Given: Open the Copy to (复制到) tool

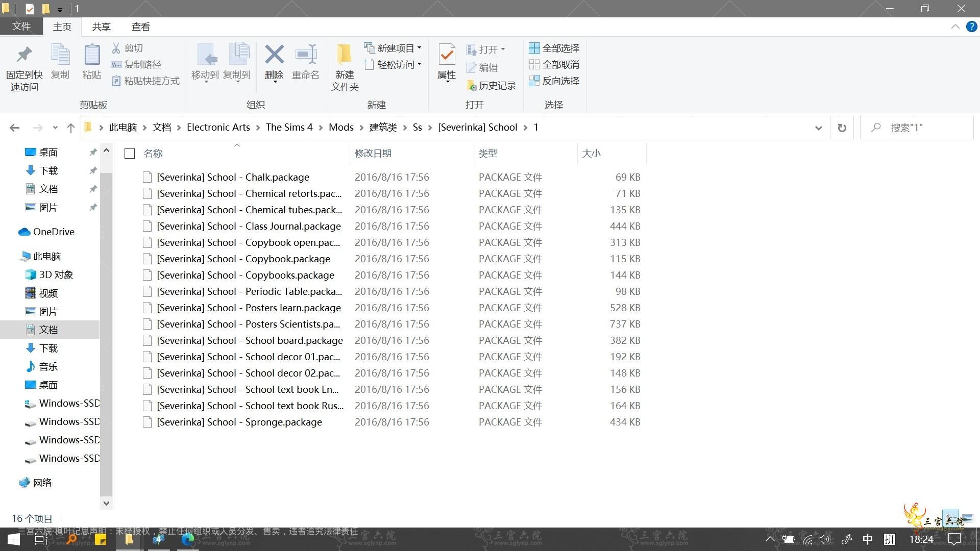Looking at the screenshot, I should coord(237,62).
